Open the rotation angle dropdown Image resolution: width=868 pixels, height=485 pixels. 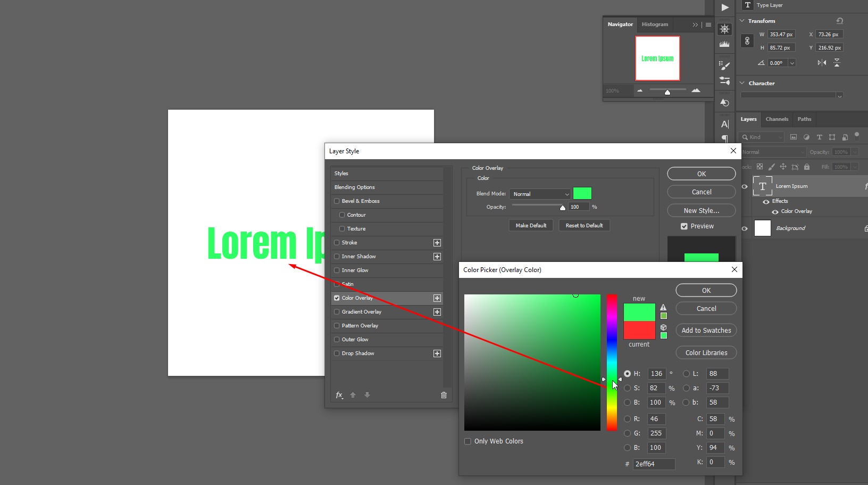792,63
